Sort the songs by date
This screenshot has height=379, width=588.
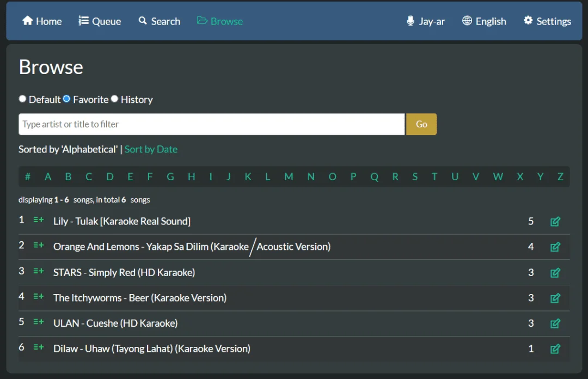[151, 149]
